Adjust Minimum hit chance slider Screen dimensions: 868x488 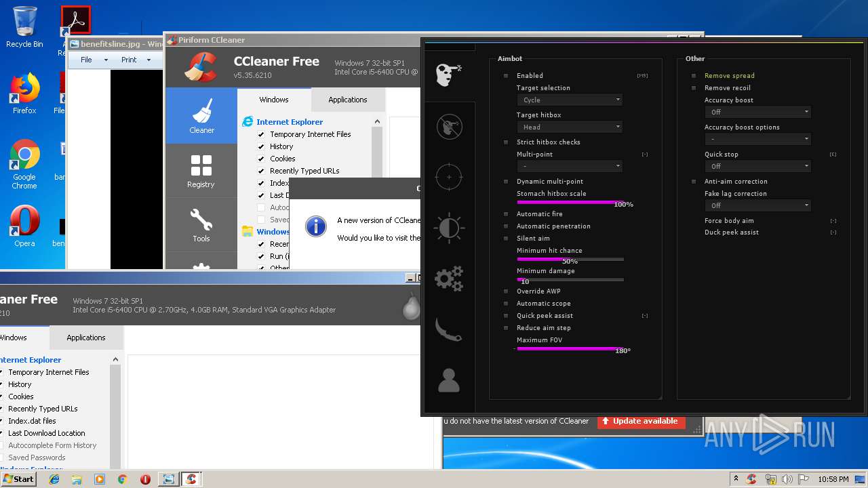(x=570, y=259)
